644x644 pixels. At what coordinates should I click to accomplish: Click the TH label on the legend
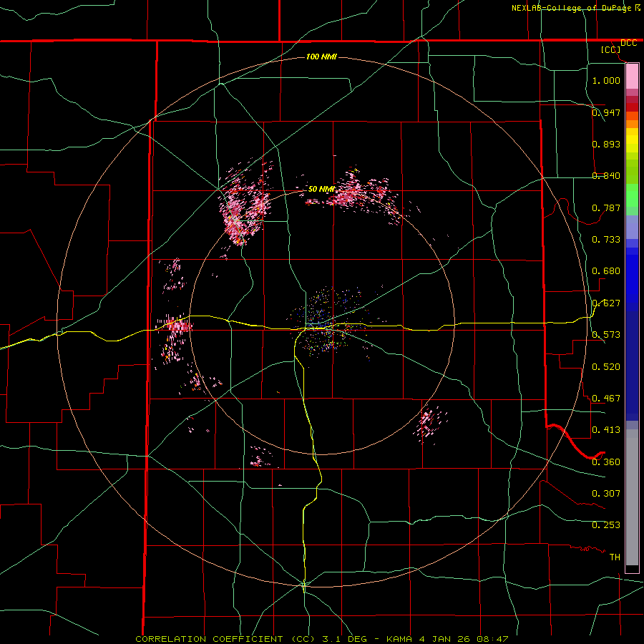coord(615,557)
